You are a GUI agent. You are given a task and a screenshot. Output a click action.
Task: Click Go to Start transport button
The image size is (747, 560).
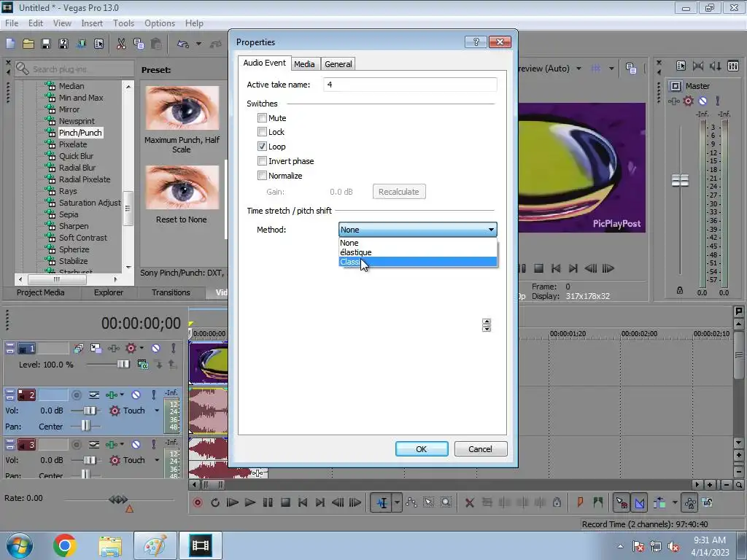303,502
